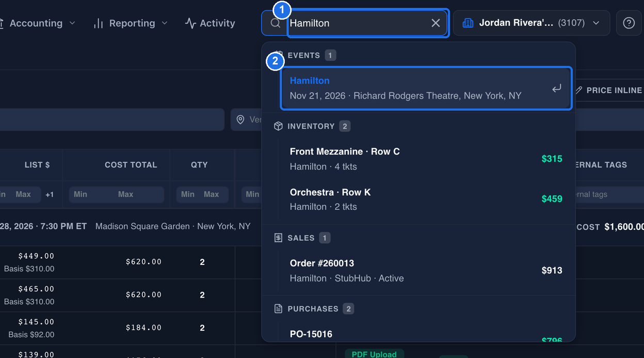Select the EVENTS section header
Image resolution: width=644 pixels, height=358 pixels.
point(304,55)
